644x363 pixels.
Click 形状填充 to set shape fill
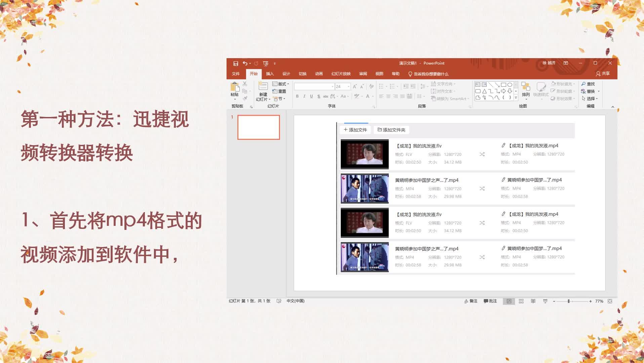point(565,84)
